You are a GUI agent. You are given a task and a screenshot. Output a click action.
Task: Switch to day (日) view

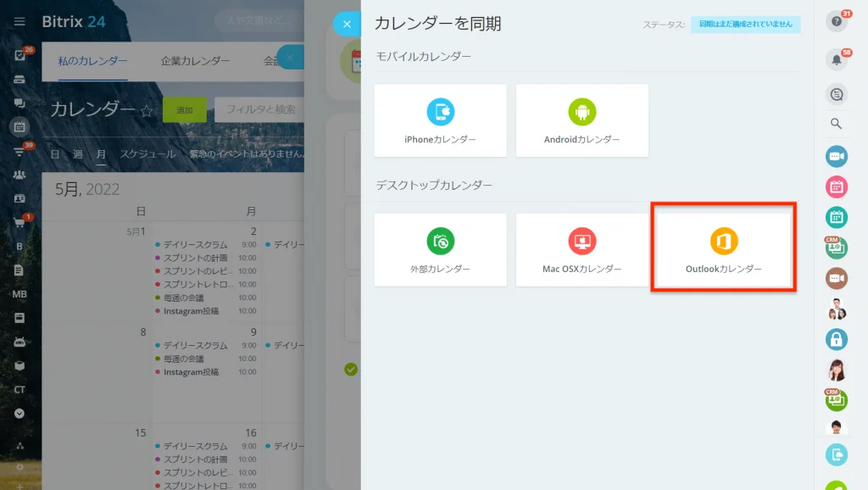pyautogui.click(x=55, y=154)
